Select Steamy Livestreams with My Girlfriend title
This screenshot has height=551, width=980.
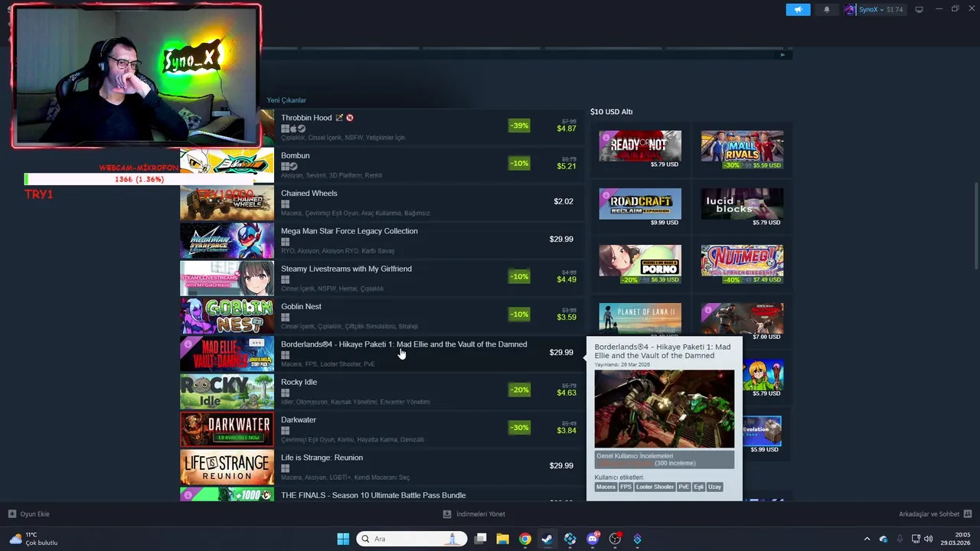[346, 269]
